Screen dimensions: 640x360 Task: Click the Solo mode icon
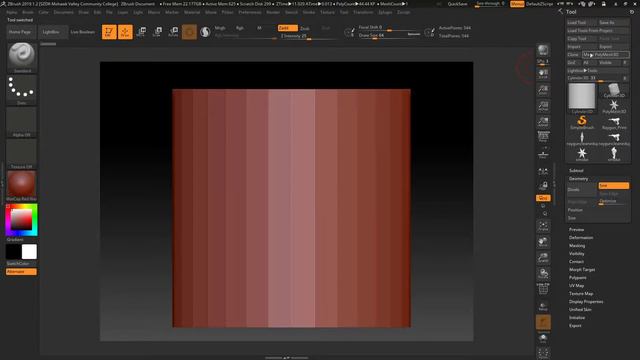point(543,339)
